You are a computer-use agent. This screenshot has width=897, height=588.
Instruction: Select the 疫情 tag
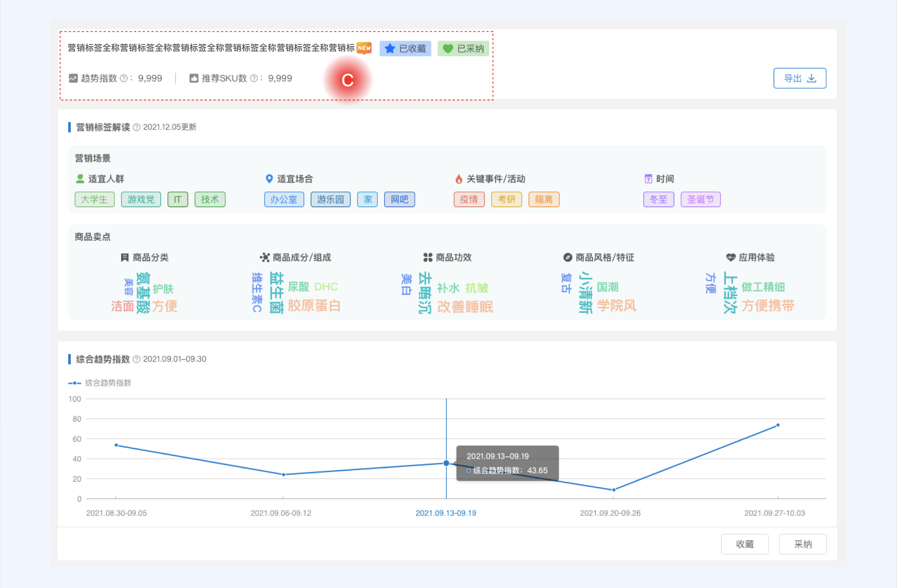pyautogui.click(x=469, y=199)
